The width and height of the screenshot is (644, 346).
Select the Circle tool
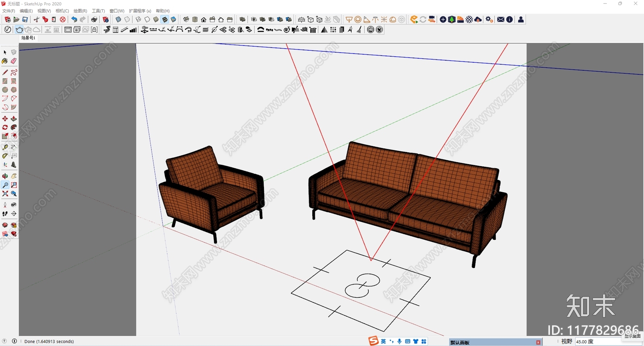click(5, 90)
